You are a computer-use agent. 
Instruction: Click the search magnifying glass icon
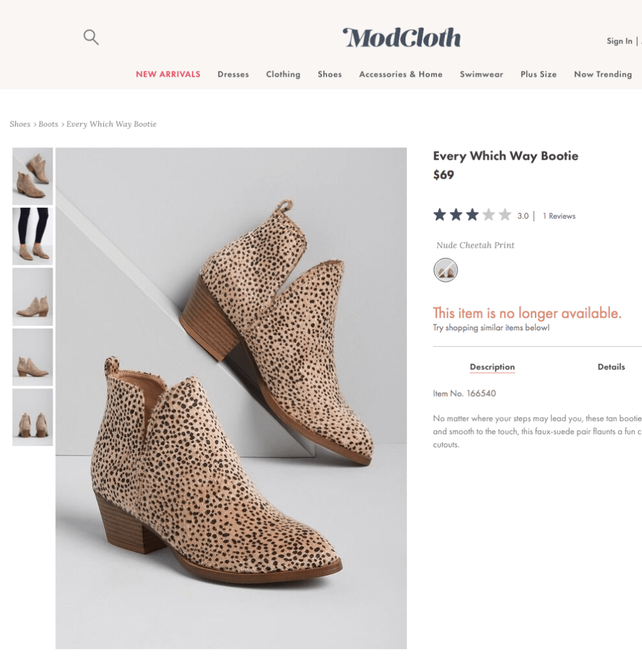pos(91,37)
